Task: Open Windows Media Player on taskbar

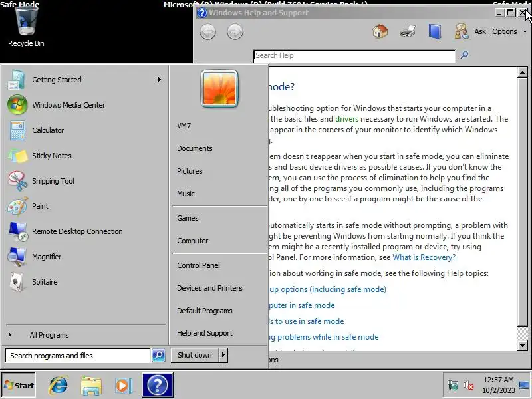Action: point(123,386)
